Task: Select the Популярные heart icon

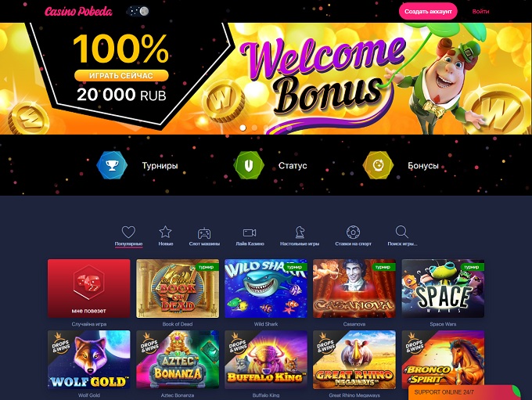Action: (128, 232)
